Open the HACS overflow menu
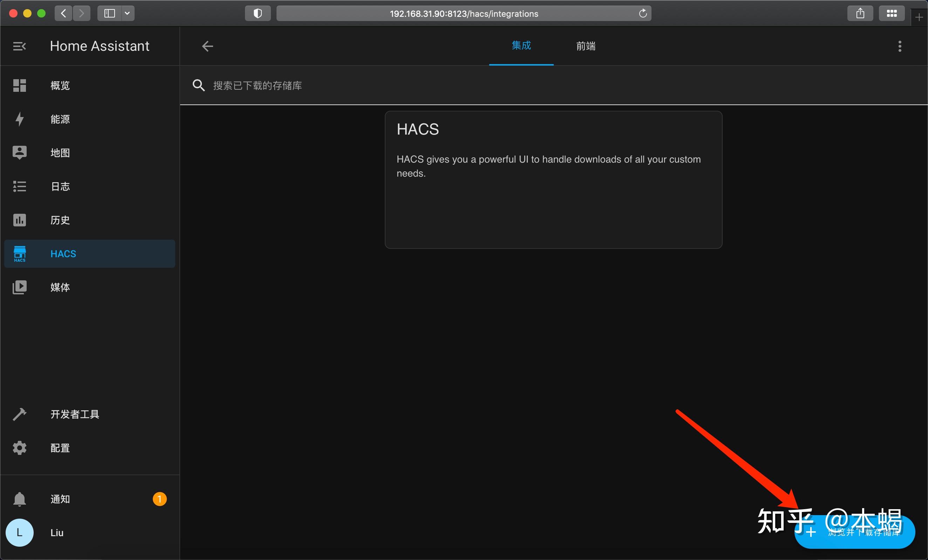Viewport: 928px width, 560px height. click(x=900, y=46)
